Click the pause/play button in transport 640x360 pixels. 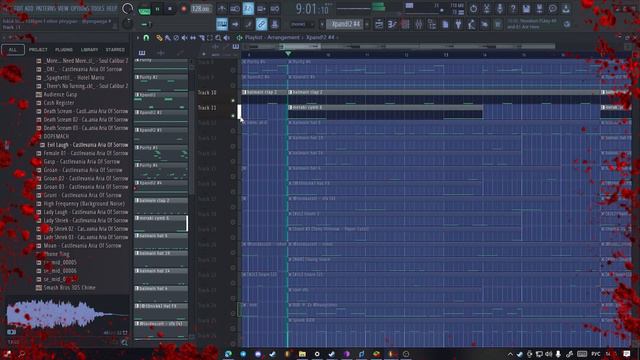point(157,9)
